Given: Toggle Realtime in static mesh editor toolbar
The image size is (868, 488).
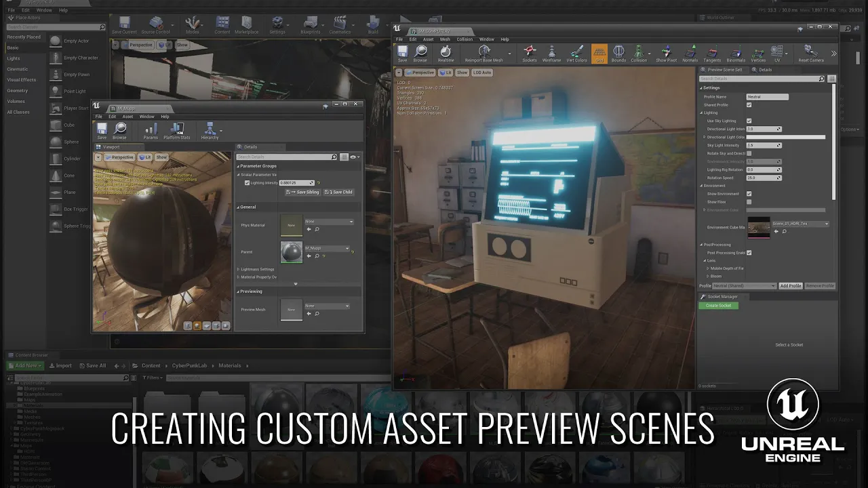Looking at the screenshot, I should 446,53.
